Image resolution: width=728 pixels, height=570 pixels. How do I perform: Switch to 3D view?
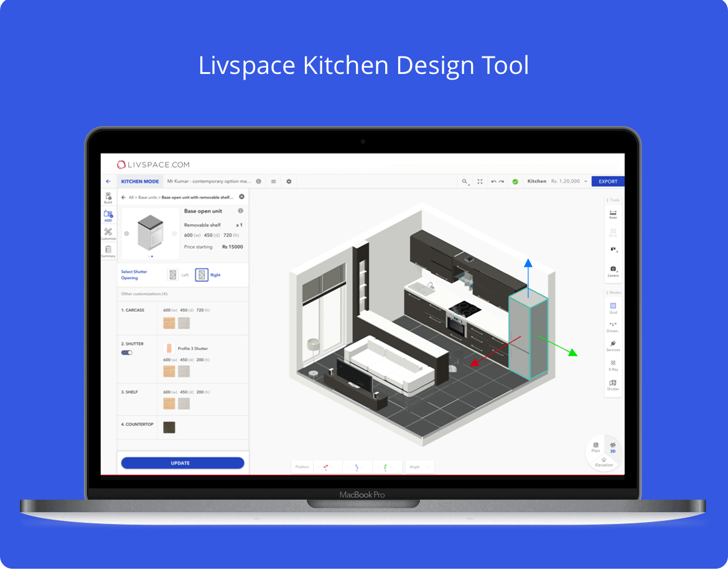(x=613, y=448)
